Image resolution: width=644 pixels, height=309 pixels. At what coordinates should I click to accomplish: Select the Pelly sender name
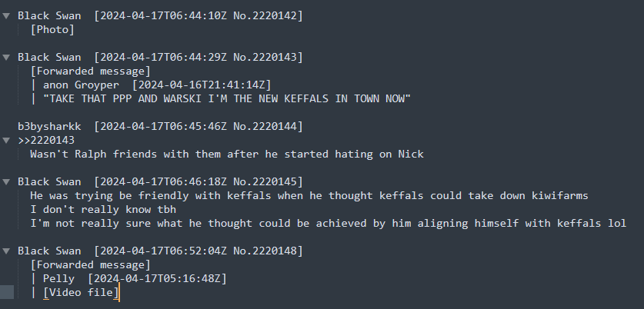(58, 278)
